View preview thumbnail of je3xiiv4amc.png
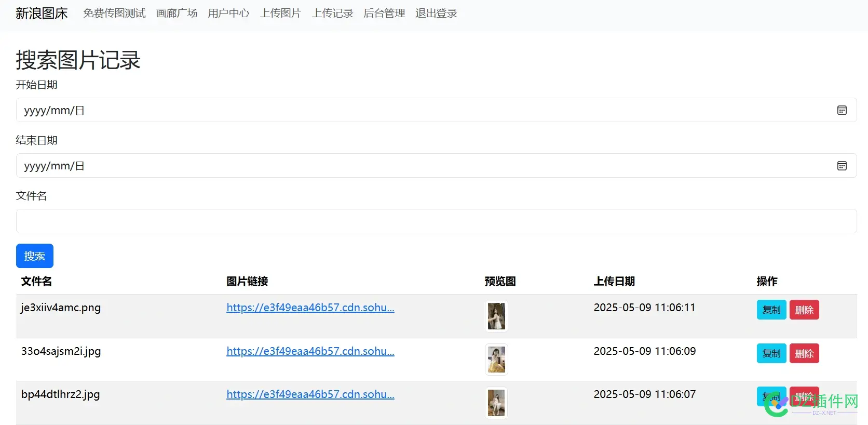868x425 pixels. (496, 316)
